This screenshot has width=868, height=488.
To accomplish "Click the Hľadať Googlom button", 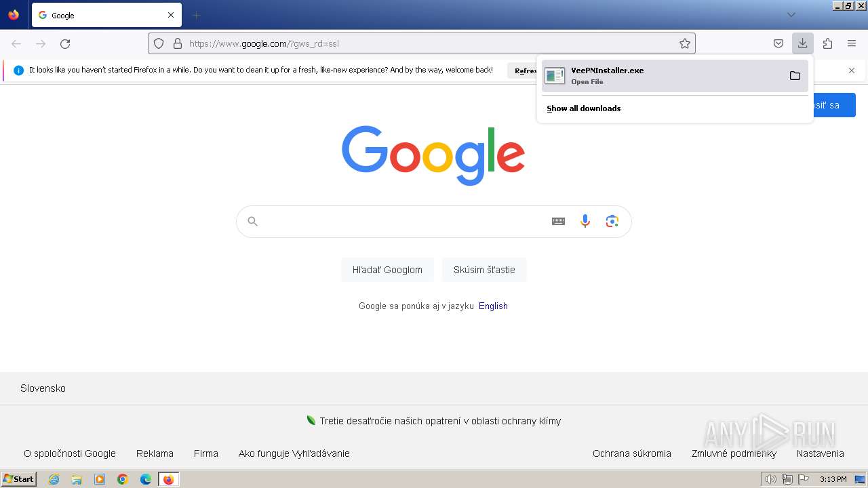I will pos(387,270).
